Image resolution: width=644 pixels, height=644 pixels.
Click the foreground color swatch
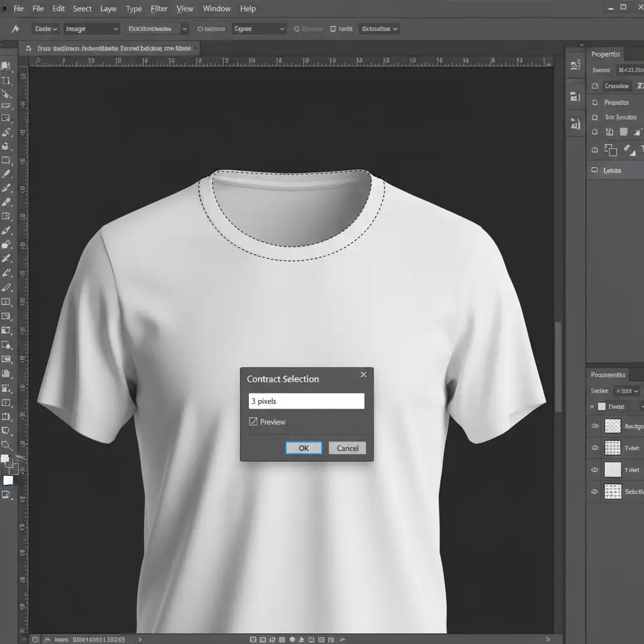click(x=5, y=460)
